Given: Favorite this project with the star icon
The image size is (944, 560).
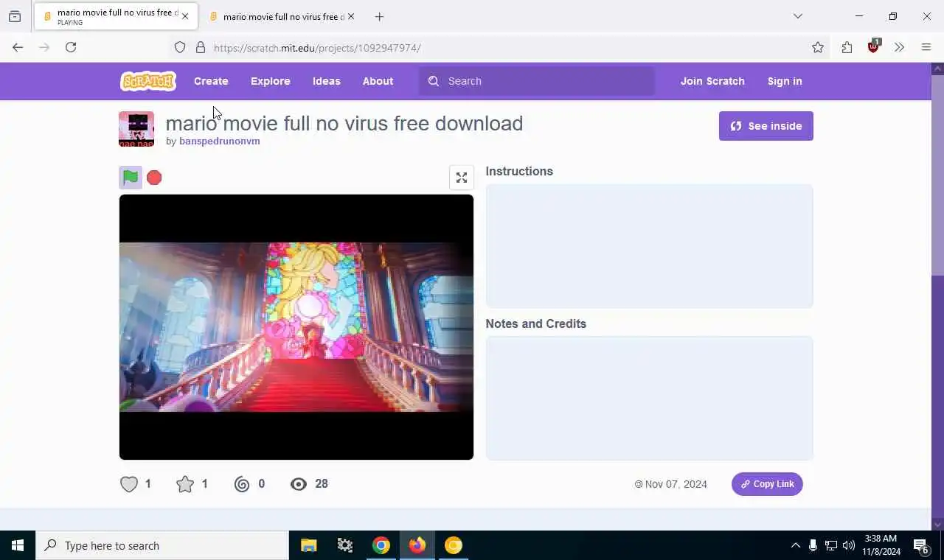Looking at the screenshot, I should click(185, 484).
